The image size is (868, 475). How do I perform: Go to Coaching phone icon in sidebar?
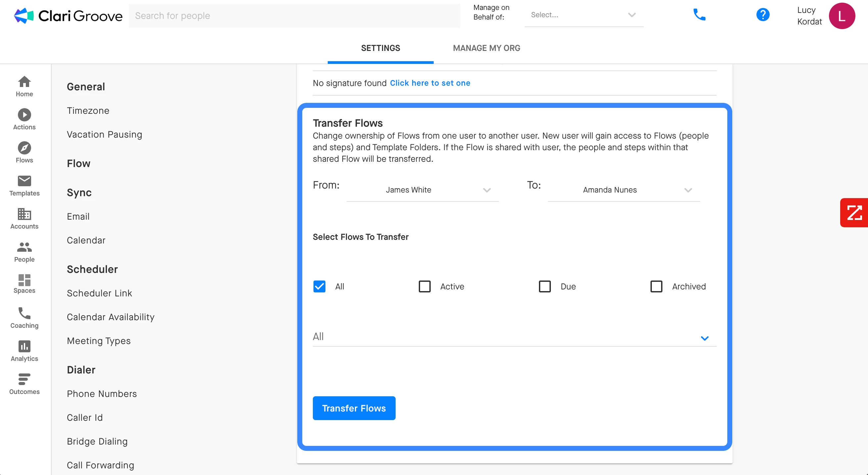(24, 313)
